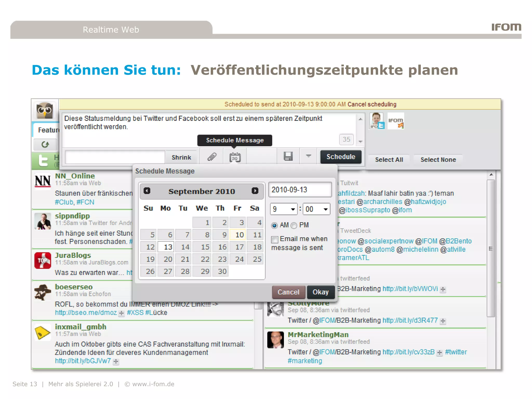Select September 1 in the calendar

click(x=202, y=222)
